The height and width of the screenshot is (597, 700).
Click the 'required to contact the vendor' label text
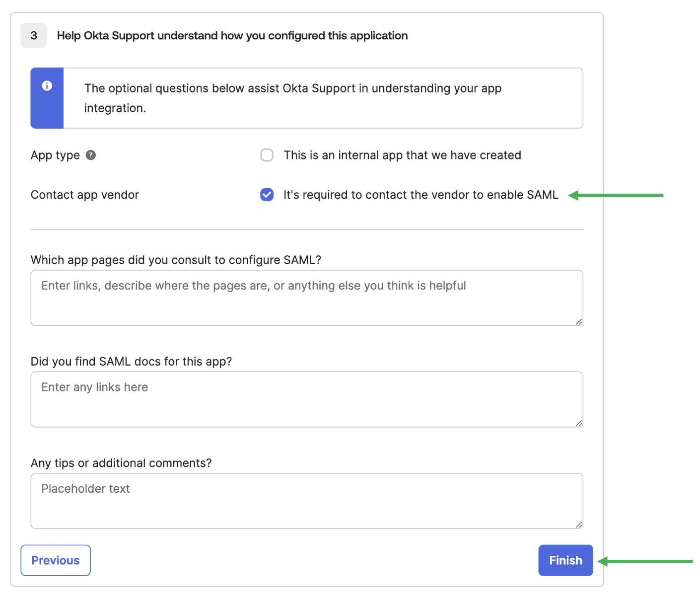click(x=420, y=195)
